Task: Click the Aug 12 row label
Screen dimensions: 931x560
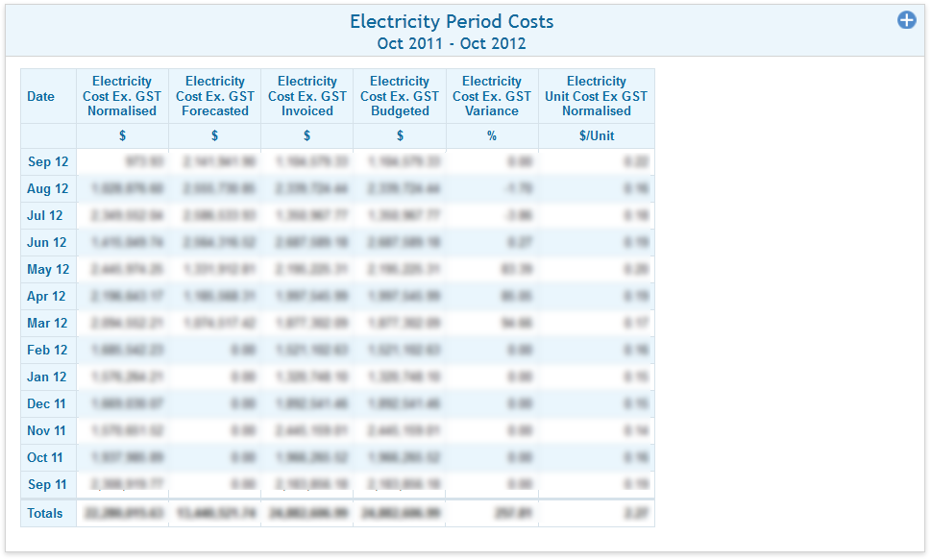Action: point(47,188)
